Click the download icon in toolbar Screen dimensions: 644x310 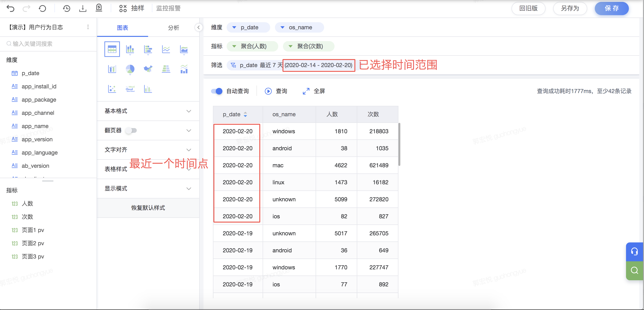[83, 9]
